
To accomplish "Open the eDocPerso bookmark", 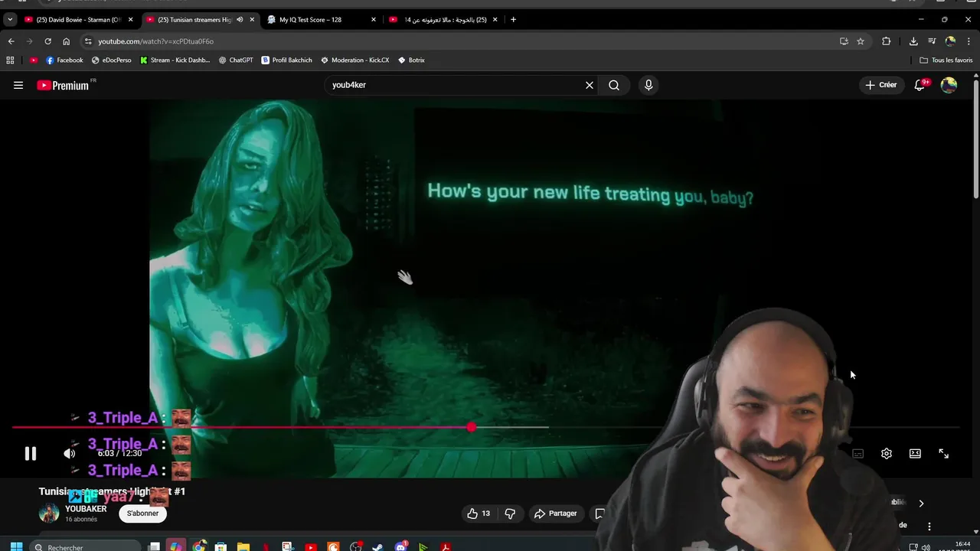I will tap(111, 60).
